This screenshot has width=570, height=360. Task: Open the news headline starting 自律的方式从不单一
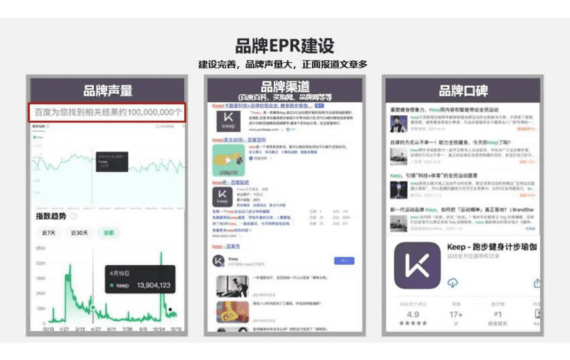451,142
